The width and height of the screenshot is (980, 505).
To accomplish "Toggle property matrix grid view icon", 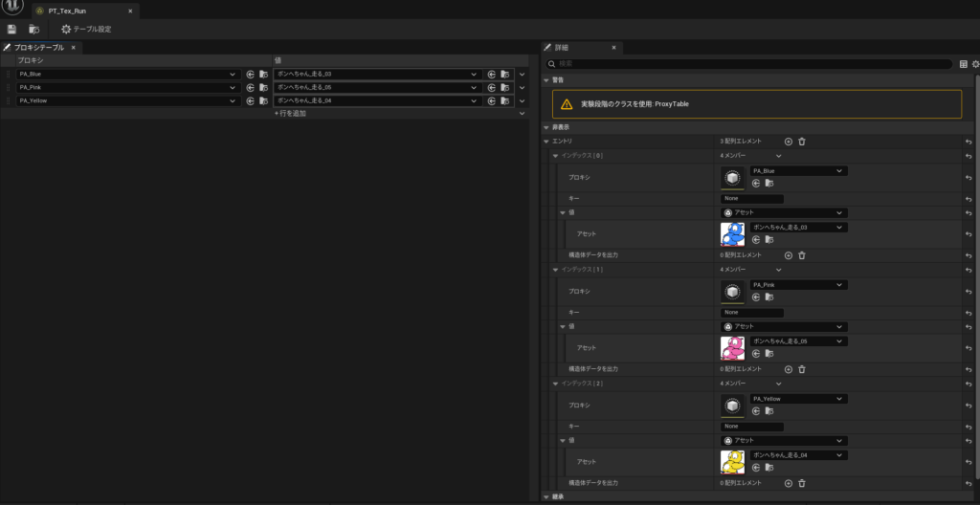I will pos(963,64).
